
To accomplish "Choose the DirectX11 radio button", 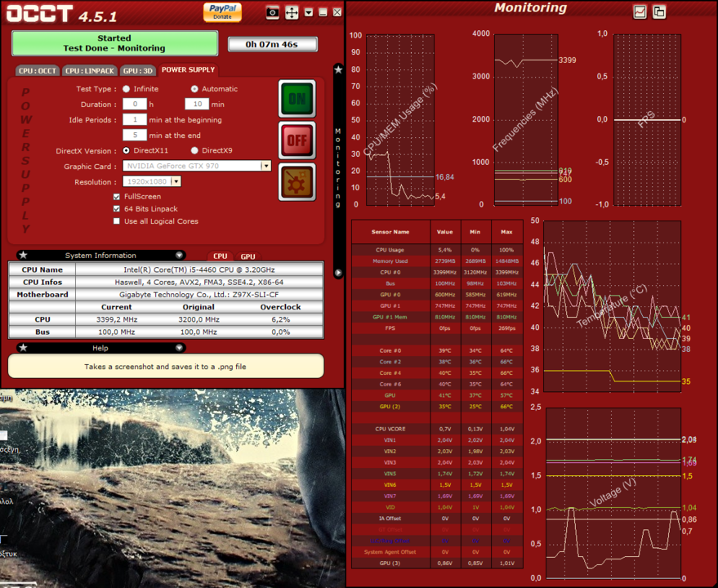I will tap(127, 150).
